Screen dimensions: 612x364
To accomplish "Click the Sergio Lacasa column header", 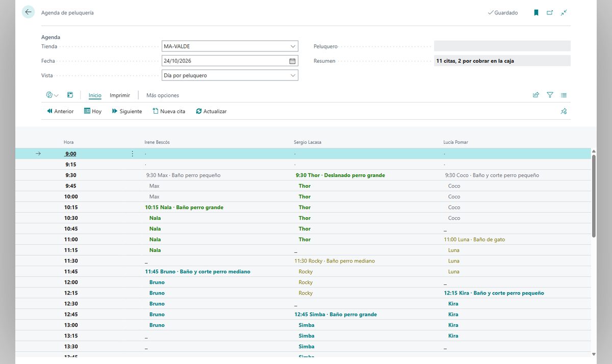I will coord(308,142).
